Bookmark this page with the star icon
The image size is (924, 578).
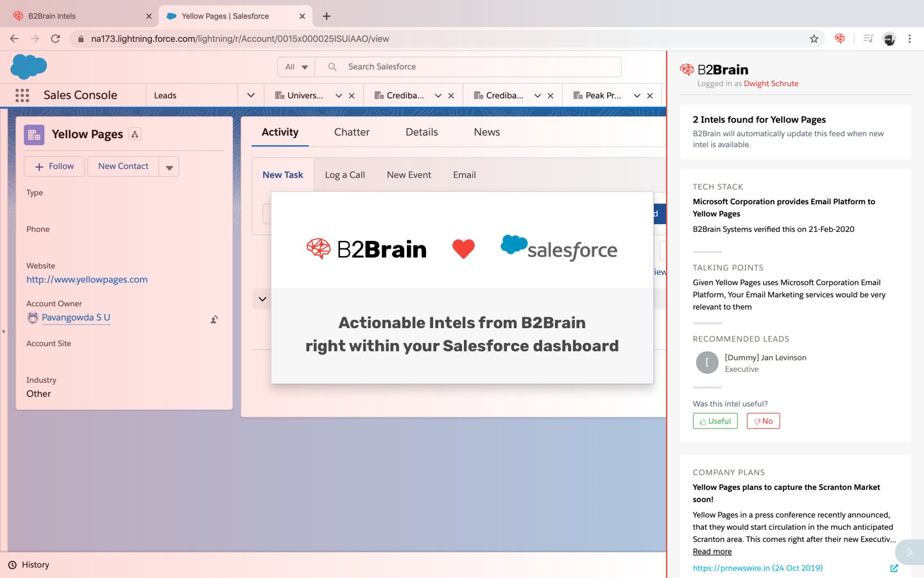pos(814,39)
